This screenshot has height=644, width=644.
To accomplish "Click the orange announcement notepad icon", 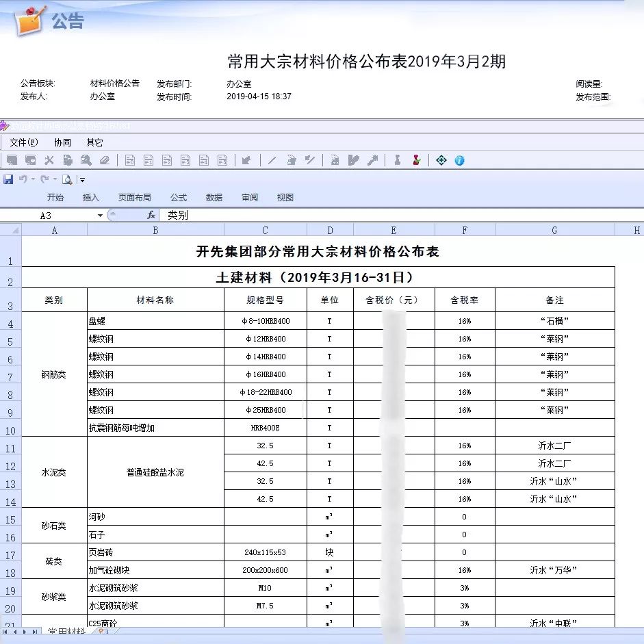I will 29,21.
